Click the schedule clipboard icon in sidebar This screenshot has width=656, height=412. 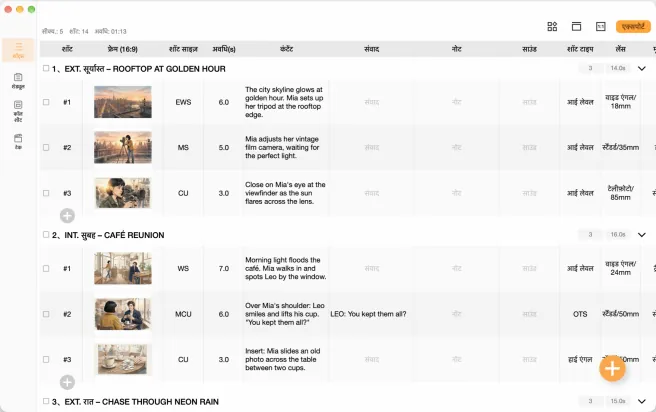(18, 81)
